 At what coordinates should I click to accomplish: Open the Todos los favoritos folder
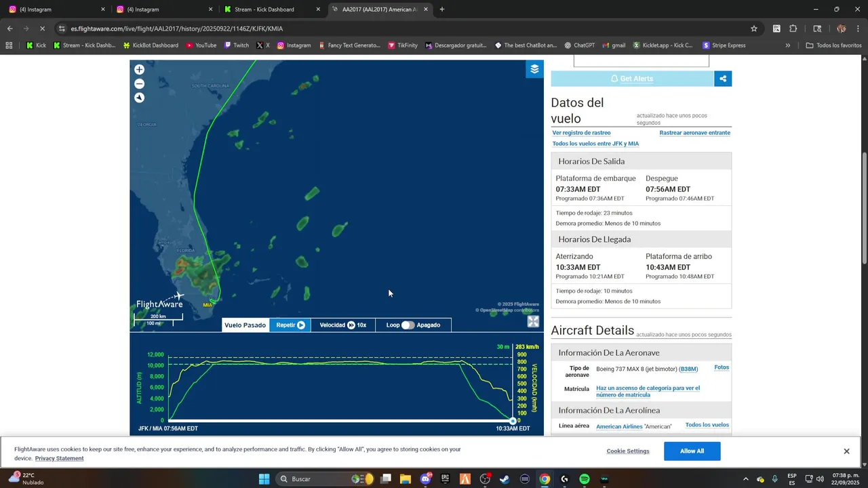(x=833, y=45)
